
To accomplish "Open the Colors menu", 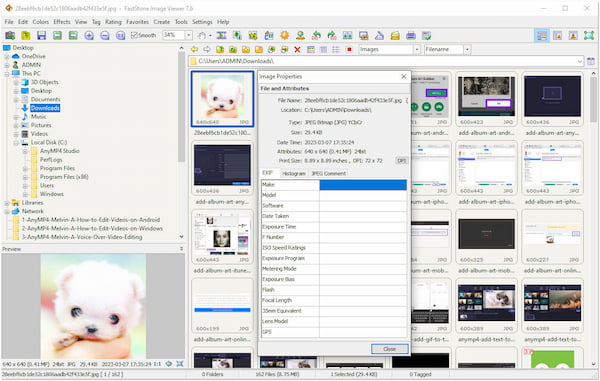I will click(x=41, y=22).
